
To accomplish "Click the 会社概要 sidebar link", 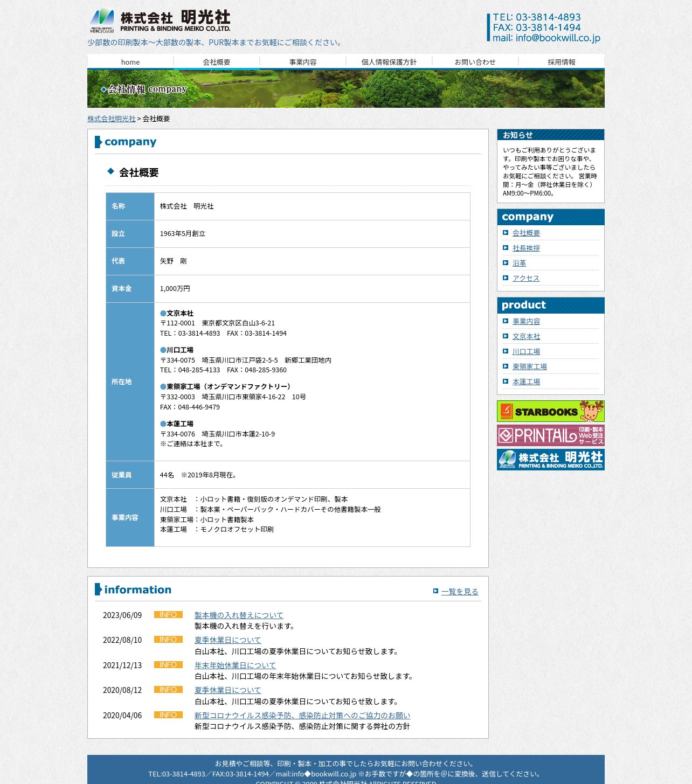I will tap(526, 233).
